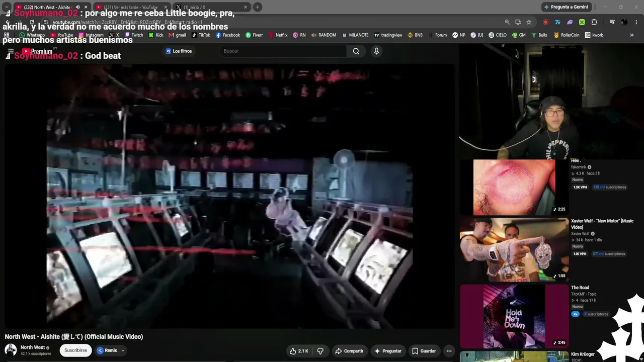Click the Los filtros button
This screenshot has width=644, height=362.
point(179,51)
